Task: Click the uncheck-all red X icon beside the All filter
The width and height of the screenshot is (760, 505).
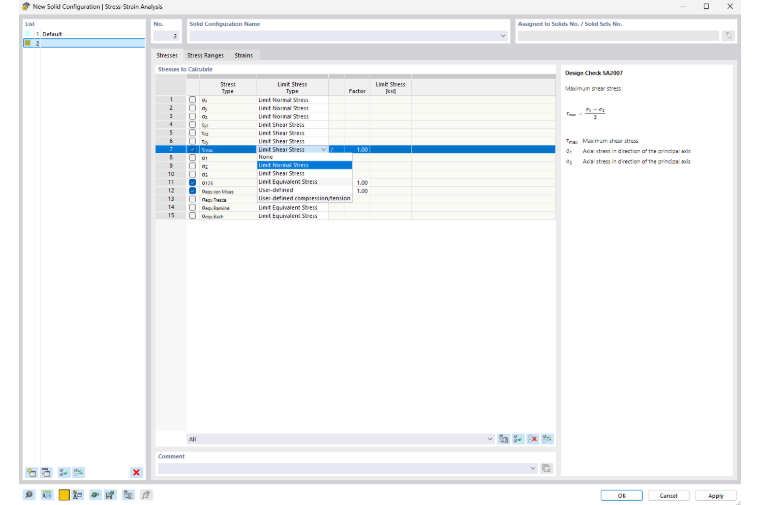Action: coord(533,439)
